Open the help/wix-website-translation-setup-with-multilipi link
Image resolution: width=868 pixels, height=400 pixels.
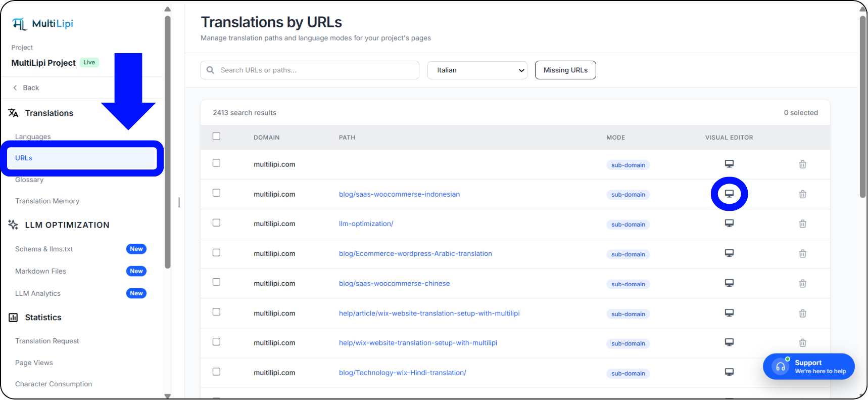tap(418, 343)
